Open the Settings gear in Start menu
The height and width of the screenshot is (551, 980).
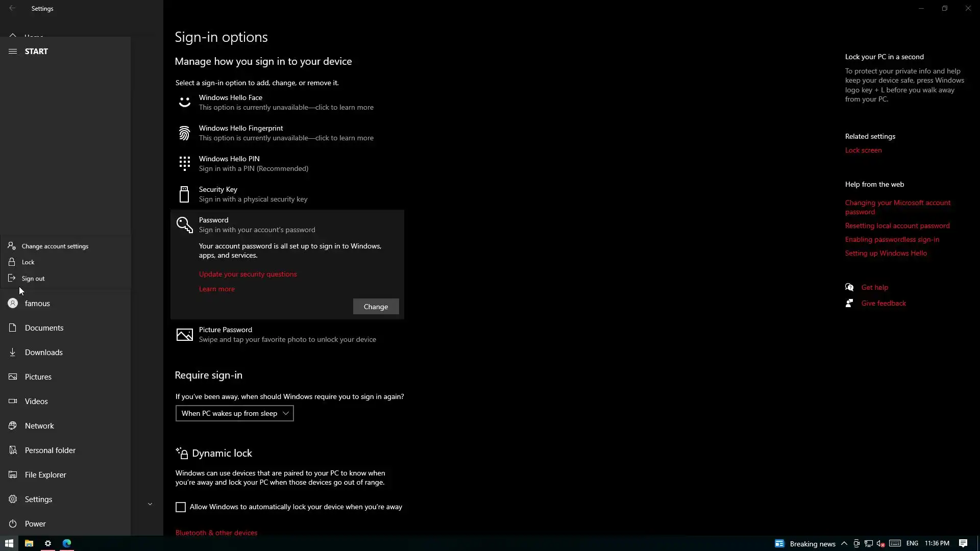pyautogui.click(x=13, y=499)
